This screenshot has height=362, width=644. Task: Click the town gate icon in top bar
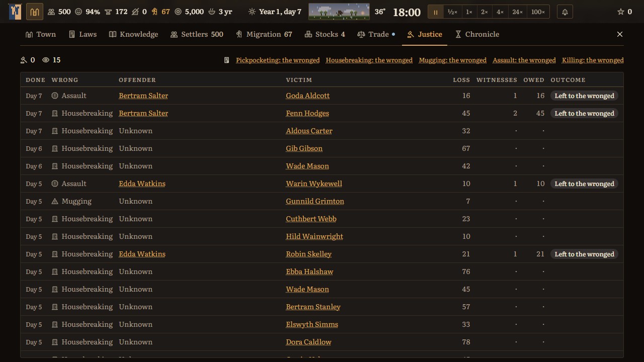coord(35,12)
